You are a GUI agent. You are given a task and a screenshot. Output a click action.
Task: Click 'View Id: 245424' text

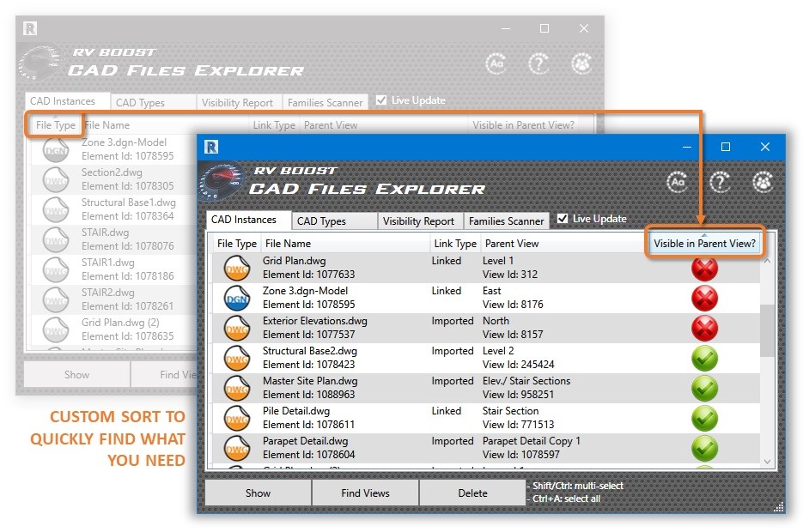pos(518,365)
